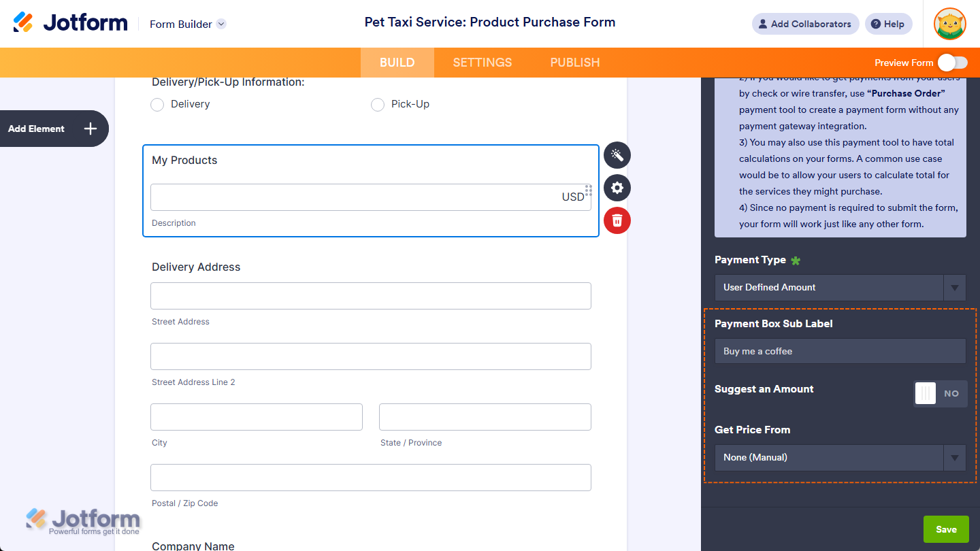
Task: Turn on Suggest an Amount
Action: point(940,393)
